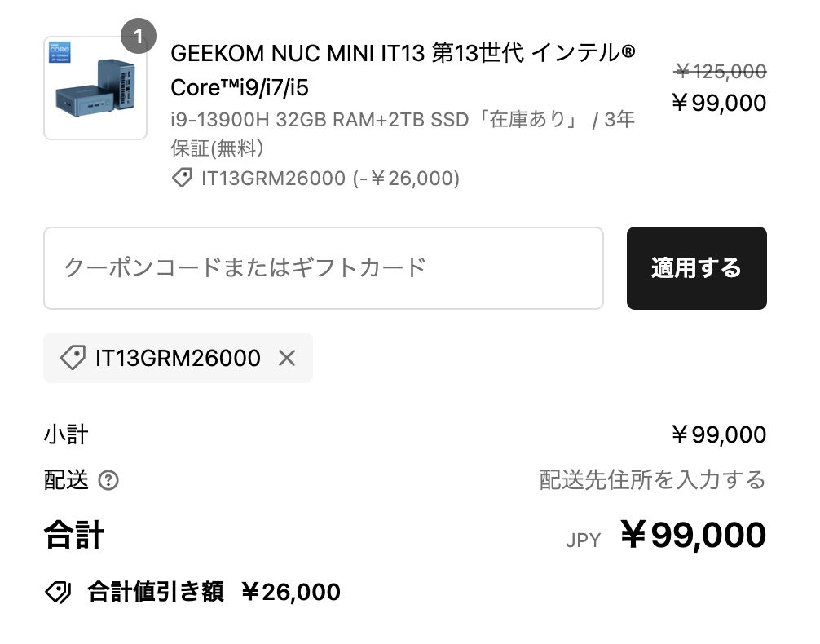The width and height of the screenshot is (820, 644).
Task: Focus the クーポンコードまたはギフトカード input field
Action: tap(323, 267)
